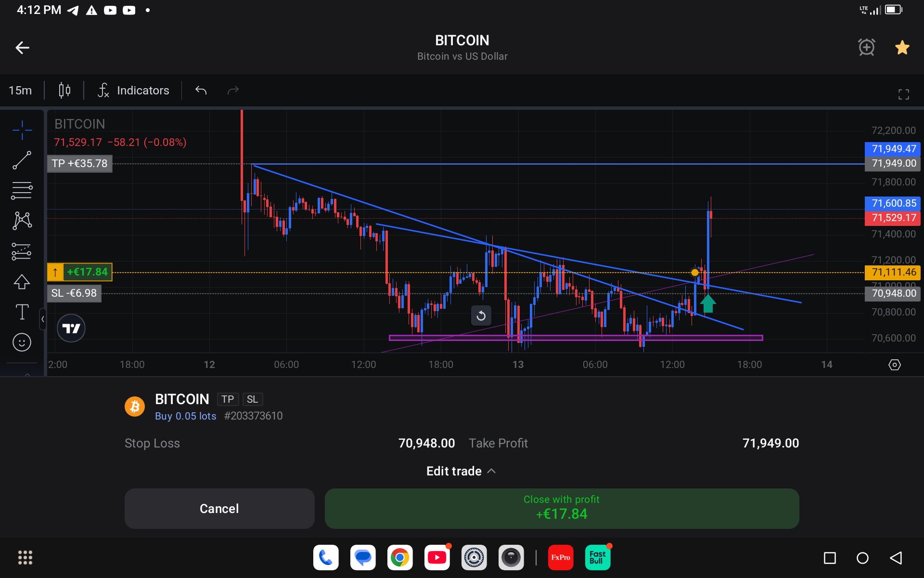
Task: Toggle the SL tag on trade
Action: coord(252,399)
